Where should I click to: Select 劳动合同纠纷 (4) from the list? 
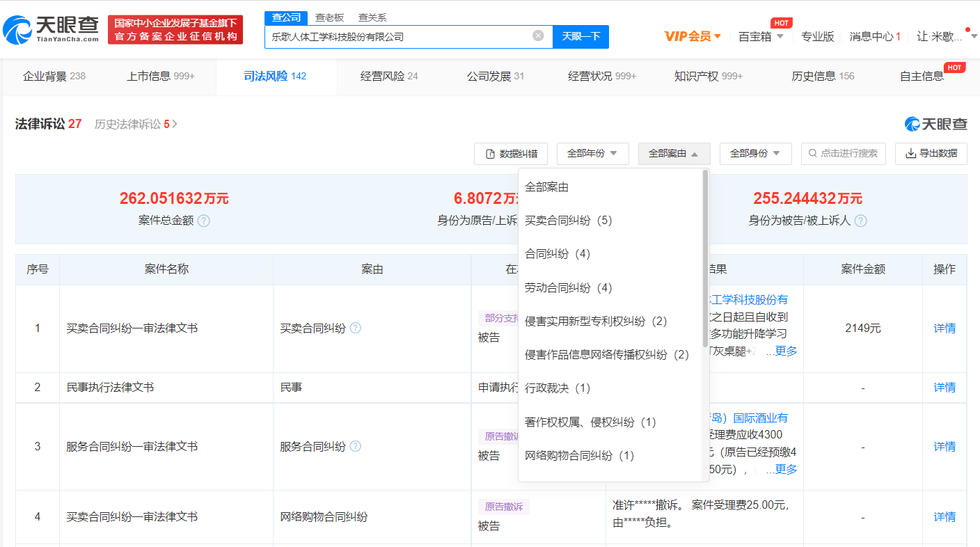point(568,287)
